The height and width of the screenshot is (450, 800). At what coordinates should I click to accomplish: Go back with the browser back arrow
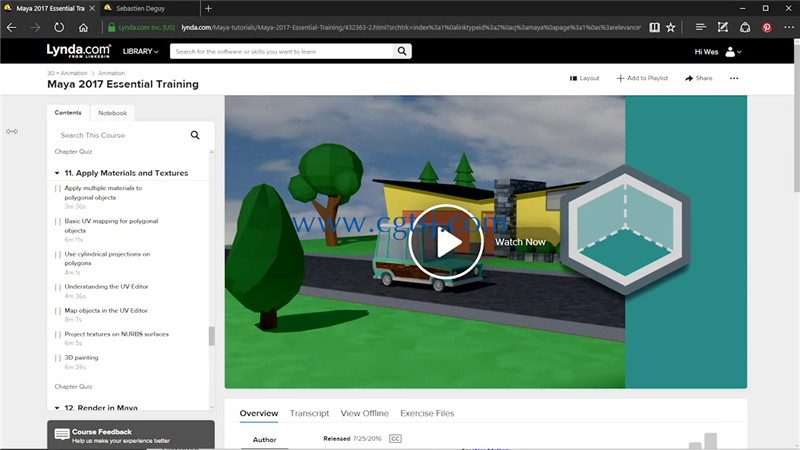[11, 28]
